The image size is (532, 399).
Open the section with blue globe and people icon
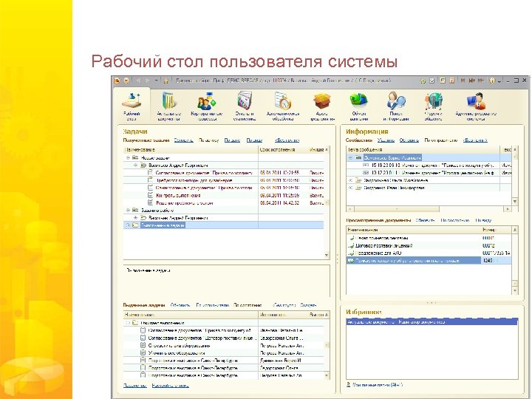pos(433,106)
